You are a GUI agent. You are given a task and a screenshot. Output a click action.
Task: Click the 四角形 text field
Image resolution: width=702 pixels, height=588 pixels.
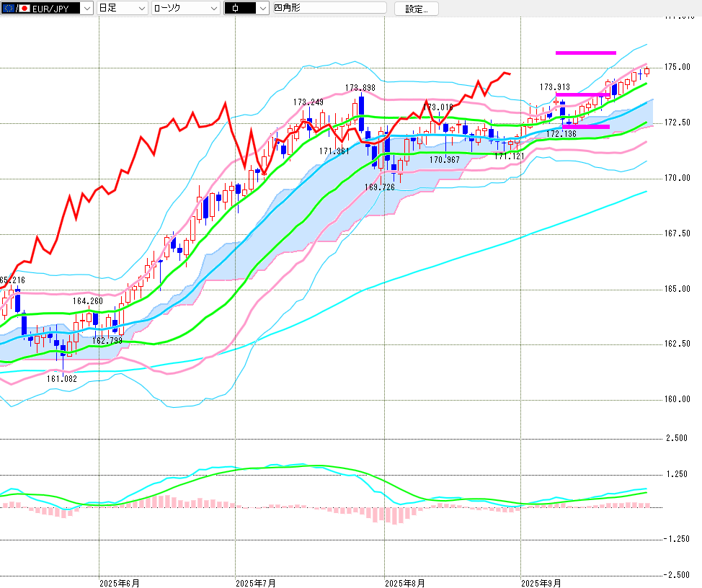click(329, 8)
